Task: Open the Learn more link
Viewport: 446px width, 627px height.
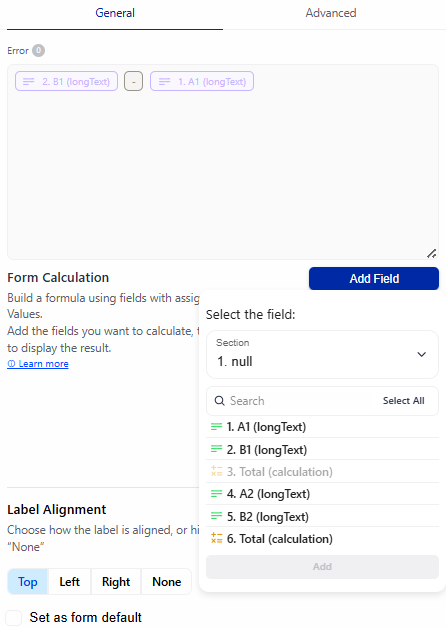Action: (38, 364)
